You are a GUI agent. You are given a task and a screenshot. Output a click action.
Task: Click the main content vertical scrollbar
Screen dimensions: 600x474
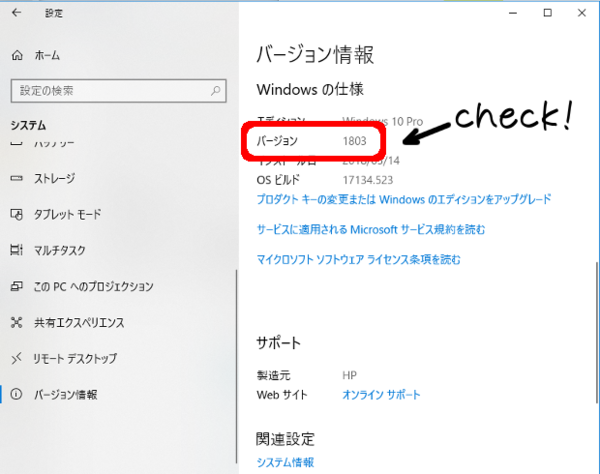pos(597,332)
